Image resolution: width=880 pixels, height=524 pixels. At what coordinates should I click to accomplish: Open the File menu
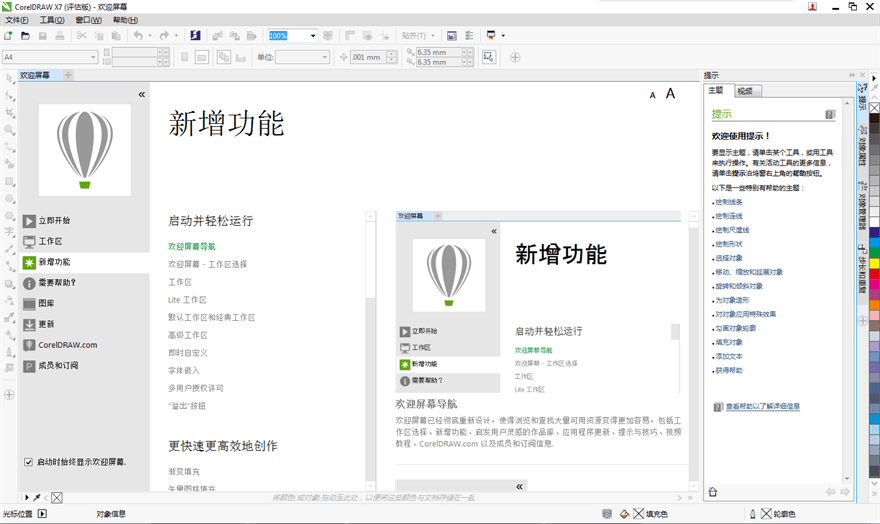17,20
